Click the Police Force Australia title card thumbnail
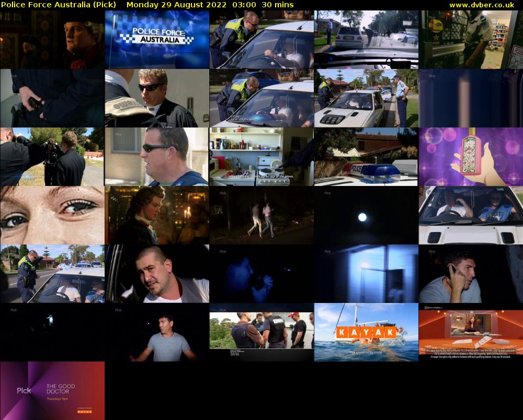Image resolution: width=523 pixels, height=420 pixels. pyautogui.click(x=157, y=40)
